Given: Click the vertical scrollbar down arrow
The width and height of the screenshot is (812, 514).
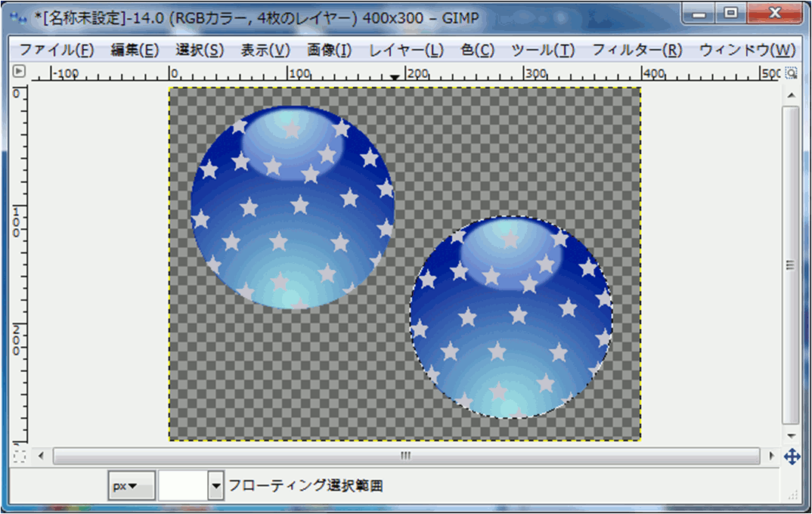Looking at the screenshot, I should (x=791, y=436).
